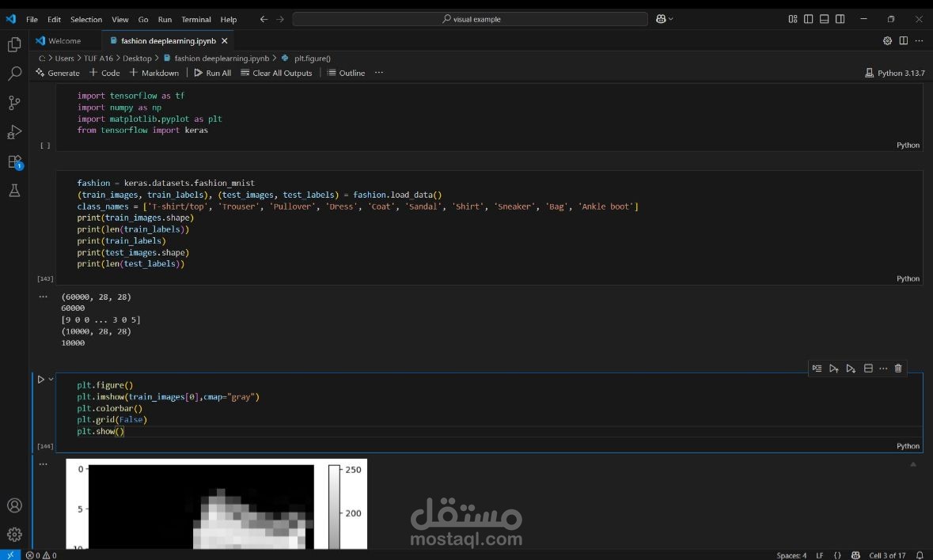
Task: Open the notebook Outline
Action: (x=346, y=73)
